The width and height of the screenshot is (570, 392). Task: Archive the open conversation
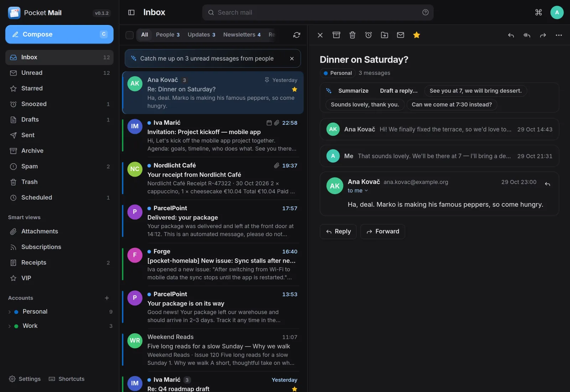point(336,35)
